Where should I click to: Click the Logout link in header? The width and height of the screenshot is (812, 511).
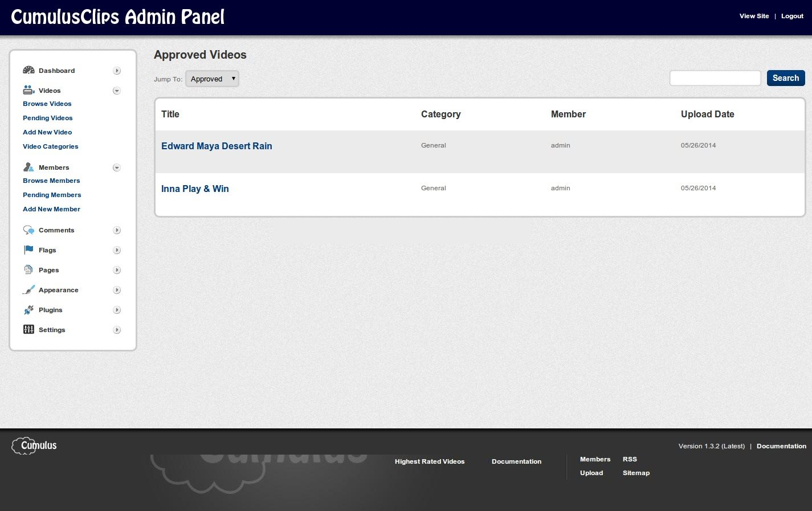(792, 16)
